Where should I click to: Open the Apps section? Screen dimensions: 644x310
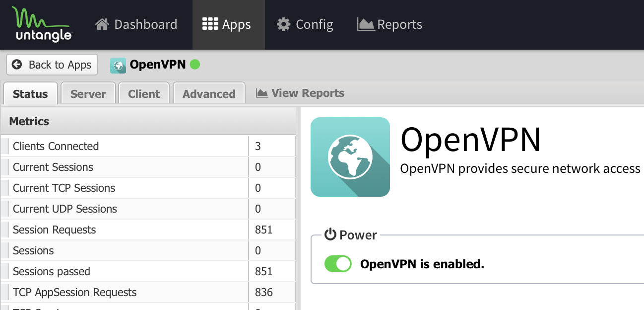(x=229, y=24)
